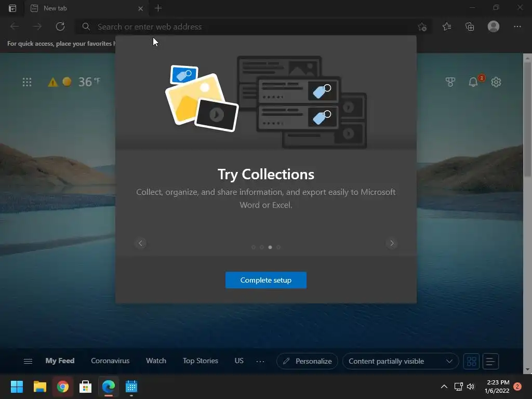This screenshot has height=399, width=532.
Task: Show more feed categories ellipsis
Action: tap(260, 362)
